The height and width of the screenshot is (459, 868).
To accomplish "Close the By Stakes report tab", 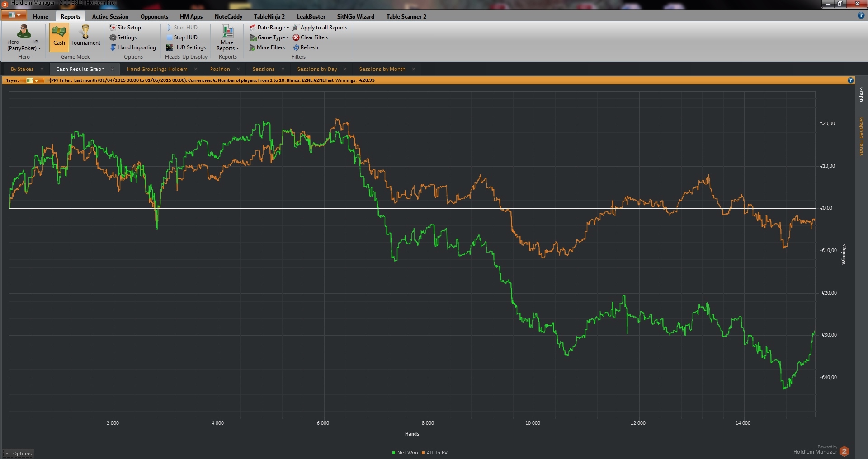I will tap(42, 69).
